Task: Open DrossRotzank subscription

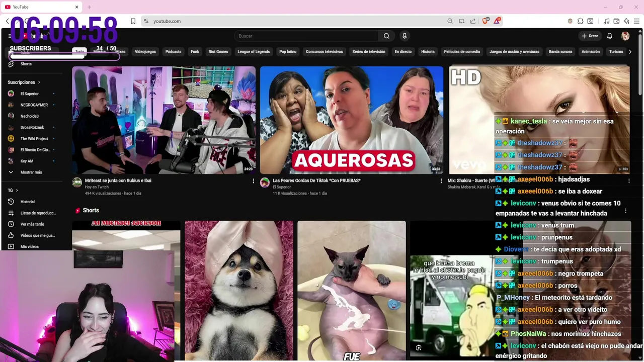Action: [32, 127]
